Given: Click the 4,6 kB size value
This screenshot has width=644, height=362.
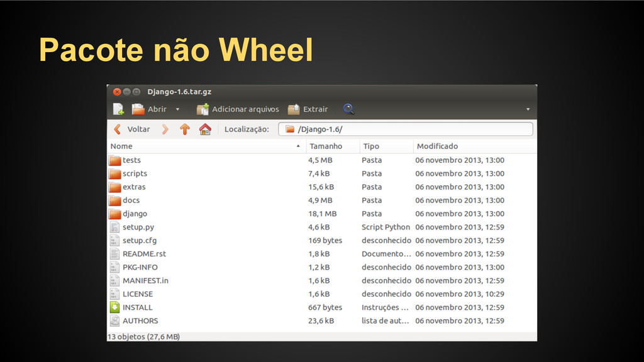Looking at the screenshot, I should (319, 227).
